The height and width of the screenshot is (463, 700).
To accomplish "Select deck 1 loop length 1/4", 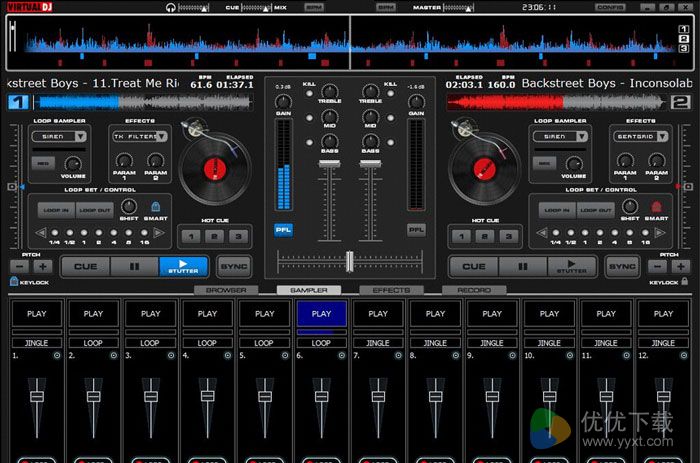I will coord(55,233).
